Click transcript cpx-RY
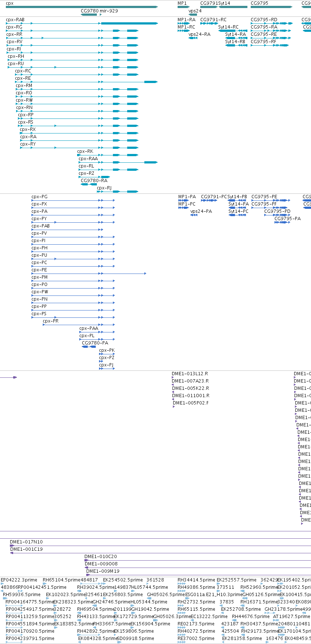Screen dimensions: 311x644 (x=28, y=144)
